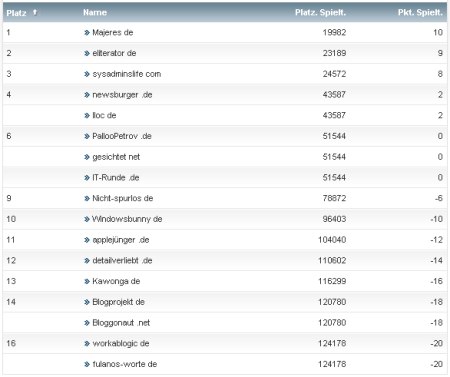Click the arrow icon beside newsburger .de

[x=87, y=95]
